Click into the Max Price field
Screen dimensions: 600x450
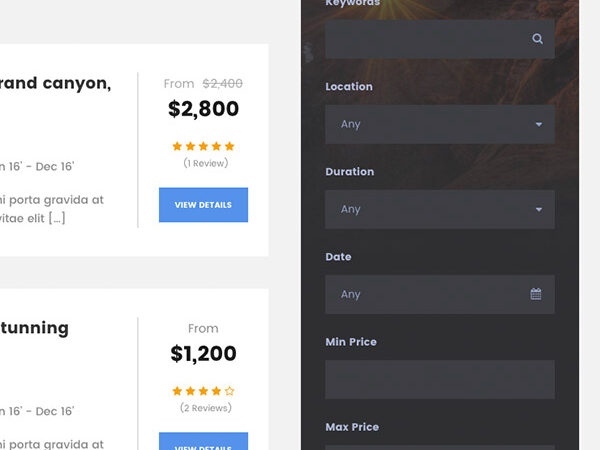(440, 446)
